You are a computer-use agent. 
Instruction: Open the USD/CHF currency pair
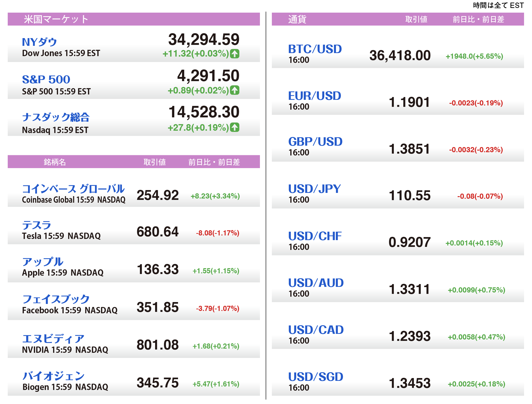click(315, 236)
